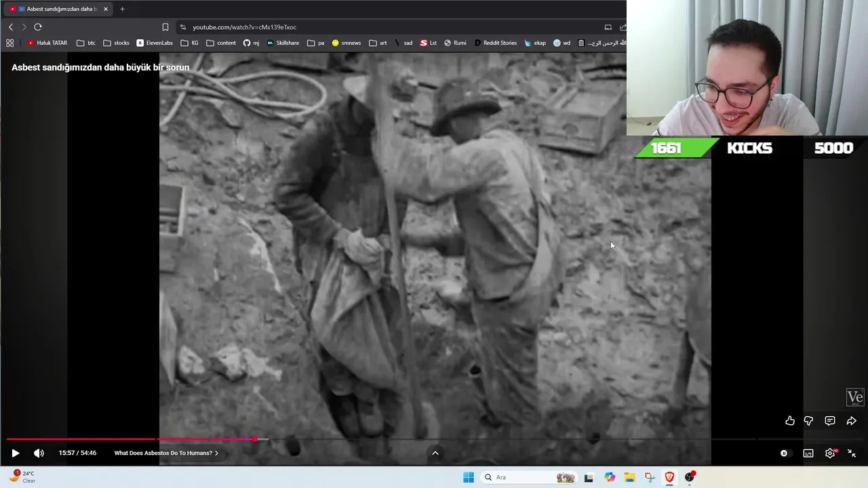Reload the current page
The width and height of the screenshot is (868, 488).
point(38,27)
